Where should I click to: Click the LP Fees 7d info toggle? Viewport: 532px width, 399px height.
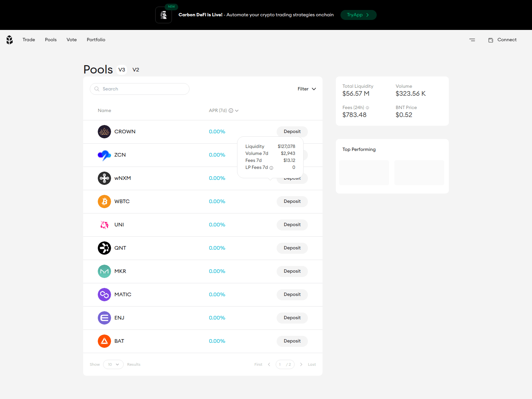point(271,168)
